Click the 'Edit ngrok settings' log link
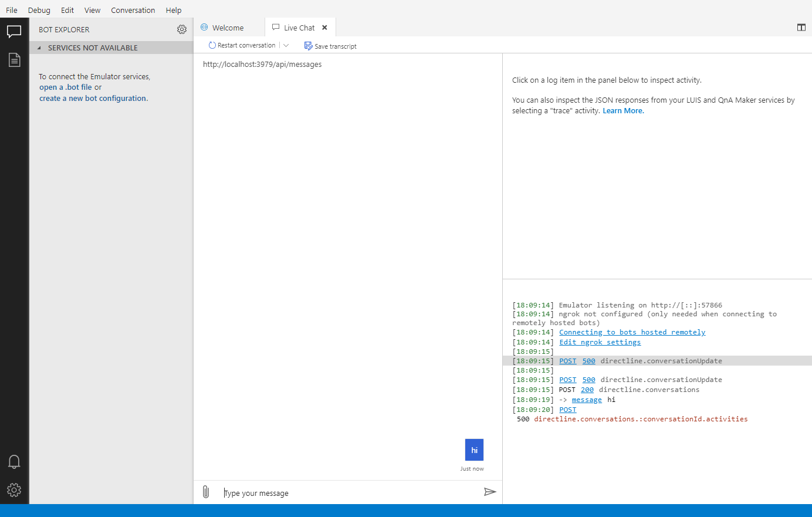The height and width of the screenshot is (517, 812). [600, 342]
